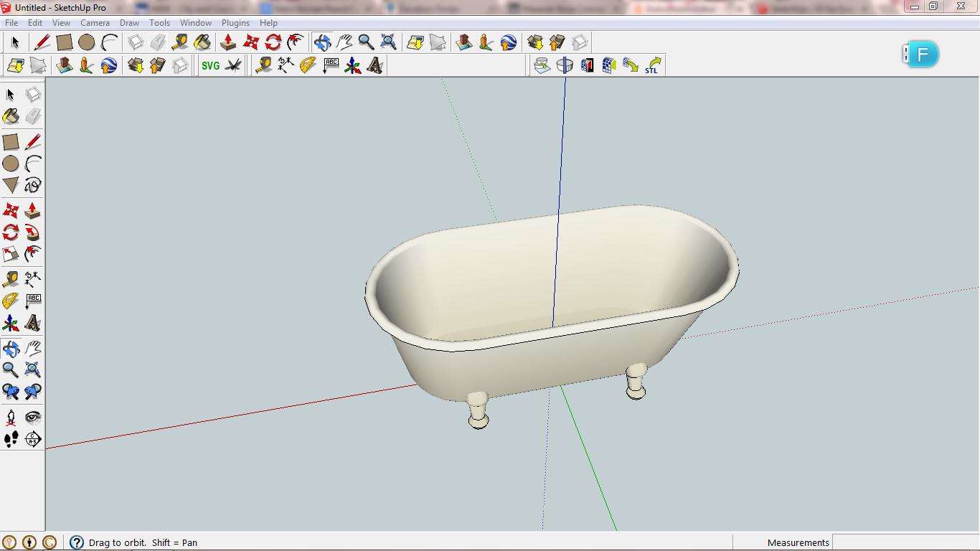The image size is (980, 551).
Task: Activate Orbit in the top toolbar row
Action: coord(322,42)
